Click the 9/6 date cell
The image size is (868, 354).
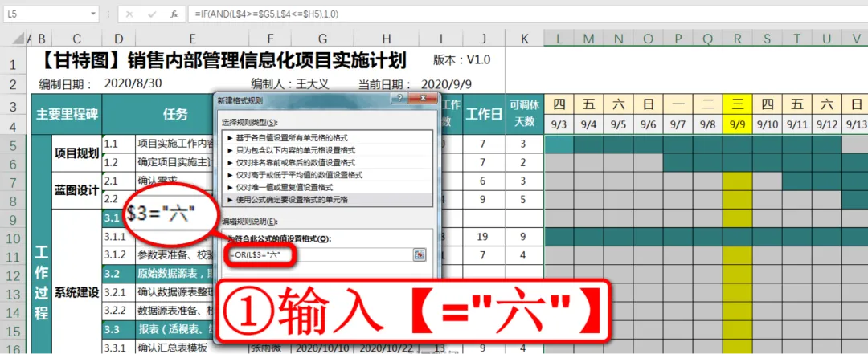click(649, 125)
